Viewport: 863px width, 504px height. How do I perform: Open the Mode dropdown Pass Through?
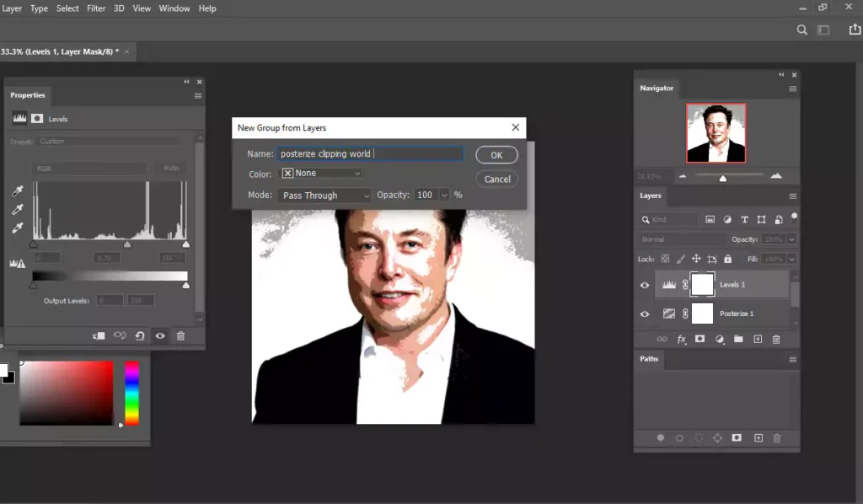point(324,196)
